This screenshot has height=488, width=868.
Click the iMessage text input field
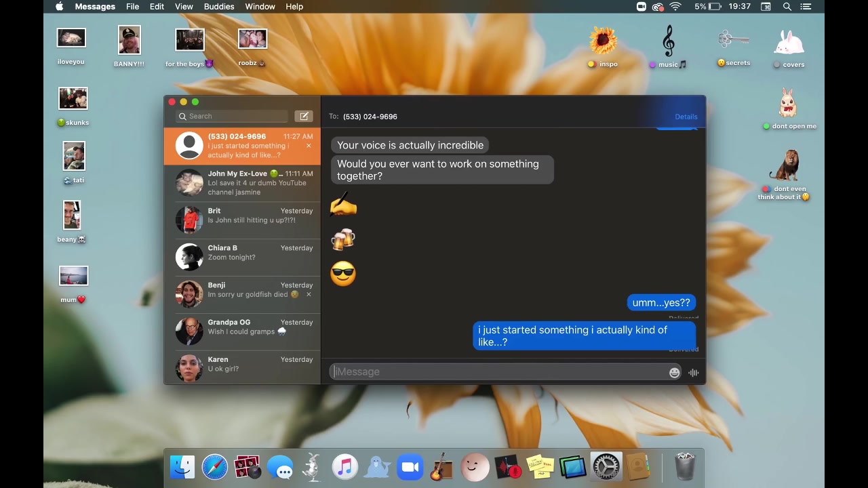tap(498, 372)
